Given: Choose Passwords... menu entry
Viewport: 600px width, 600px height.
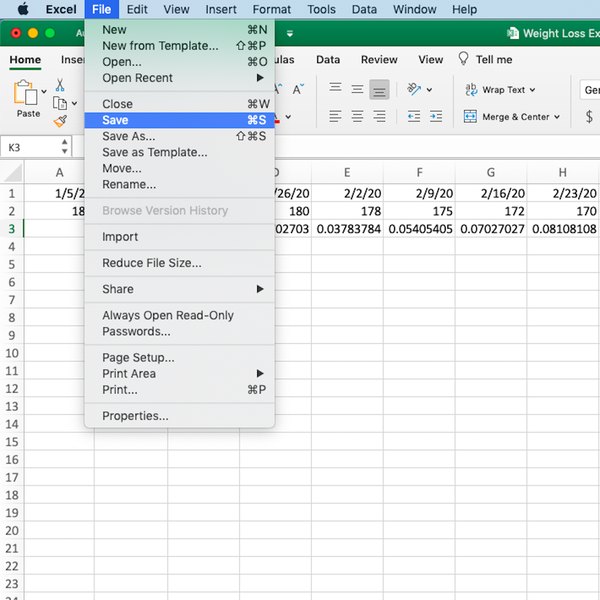Looking at the screenshot, I should (x=179, y=331).
